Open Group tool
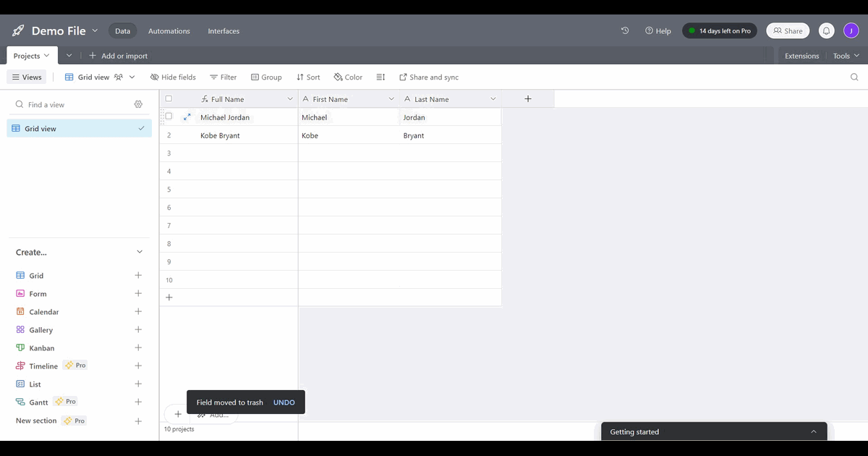868x456 pixels. (266, 77)
